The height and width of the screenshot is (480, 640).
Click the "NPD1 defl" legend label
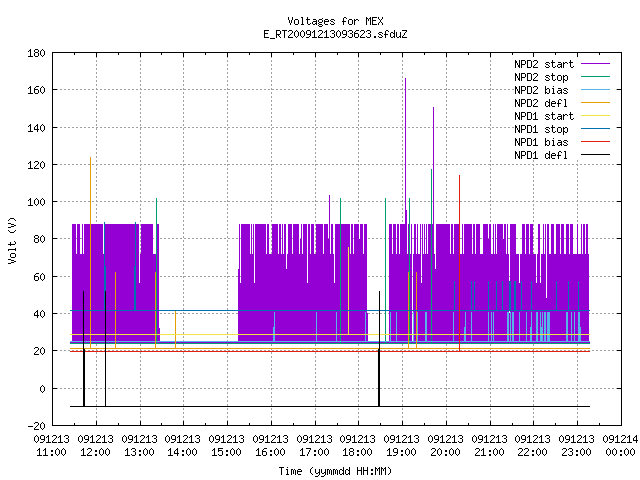541,156
